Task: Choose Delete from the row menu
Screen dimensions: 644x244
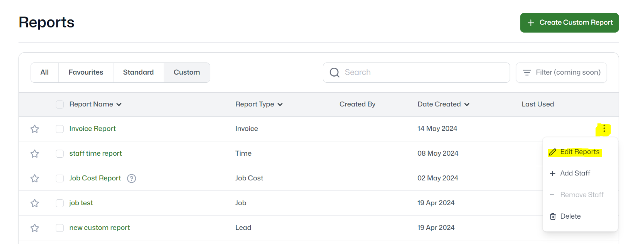Action: pyautogui.click(x=580, y=217)
